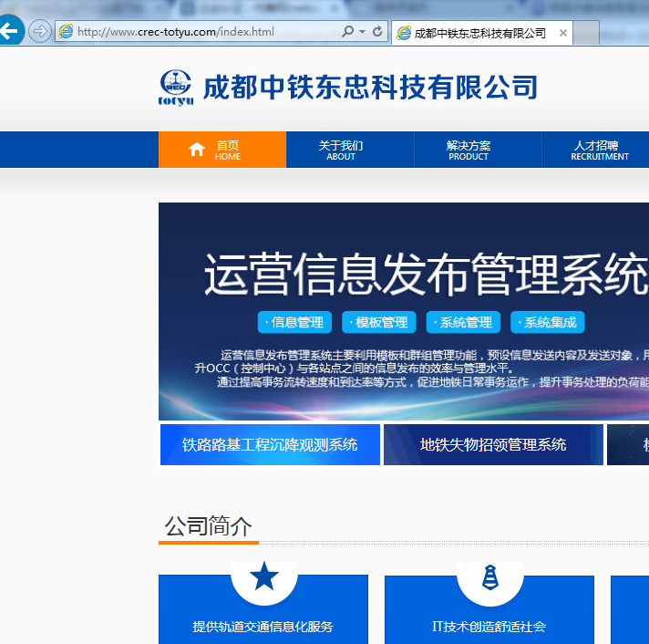Open the address bar dropdown arrow
The height and width of the screenshot is (644, 649).
click(363, 32)
